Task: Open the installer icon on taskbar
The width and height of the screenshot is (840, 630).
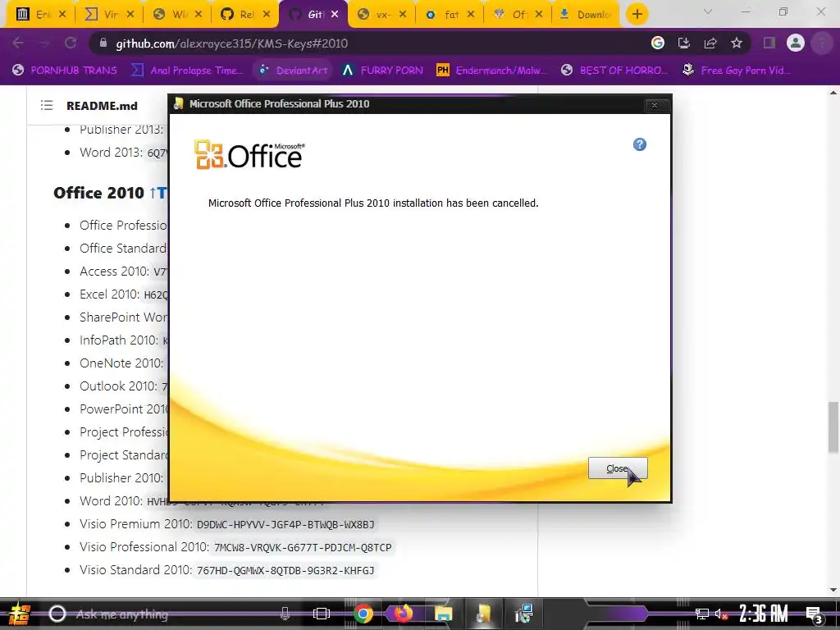Action: click(x=523, y=614)
